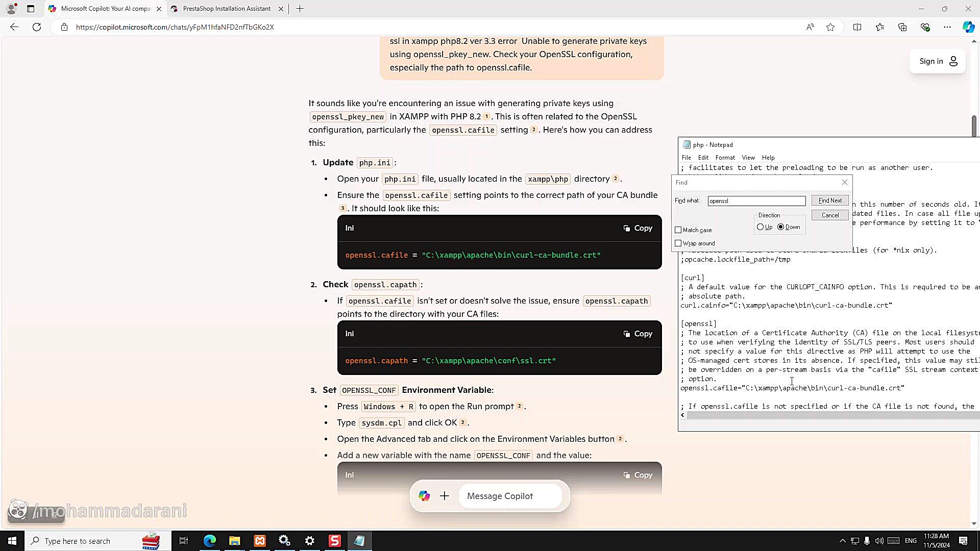Enable the Match case checkbox
This screenshot has width=980, height=551.
(678, 230)
